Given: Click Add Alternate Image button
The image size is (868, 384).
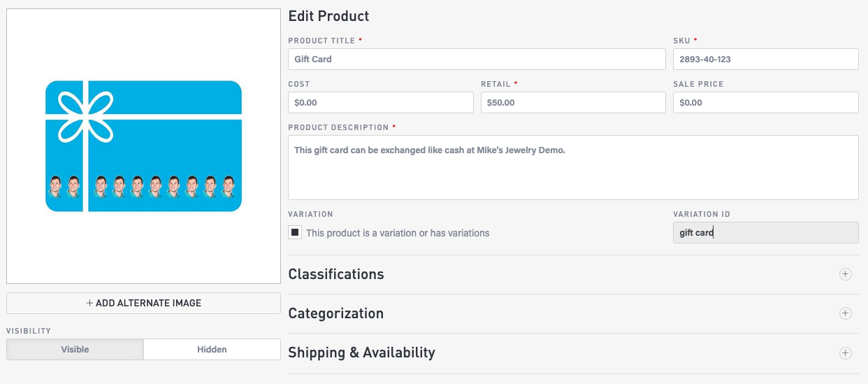Looking at the screenshot, I should 143,303.
